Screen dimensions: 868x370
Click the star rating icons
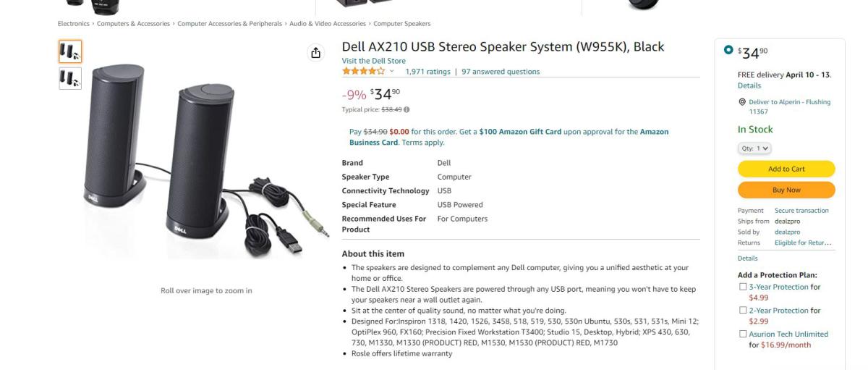pos(364,72)
